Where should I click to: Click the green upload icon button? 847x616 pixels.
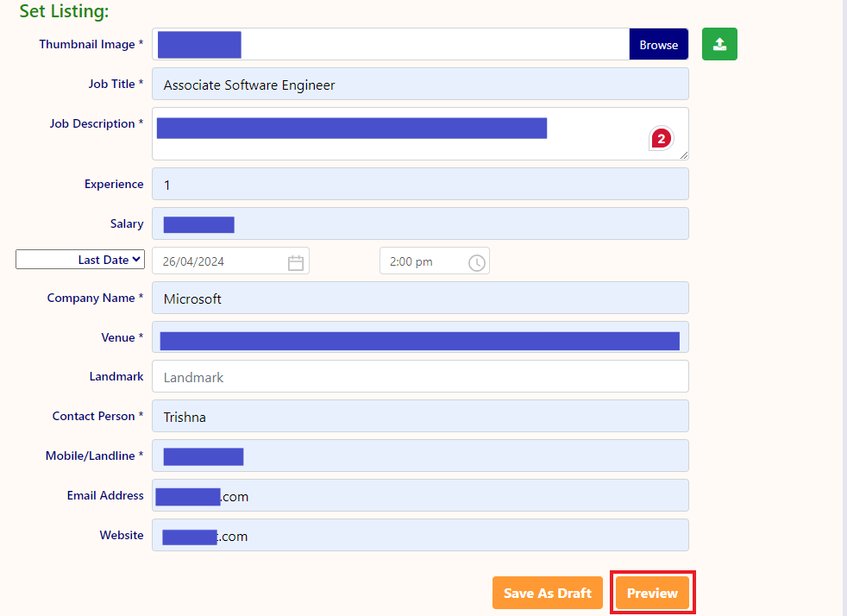pyautogui.click(x=719, y=45)
